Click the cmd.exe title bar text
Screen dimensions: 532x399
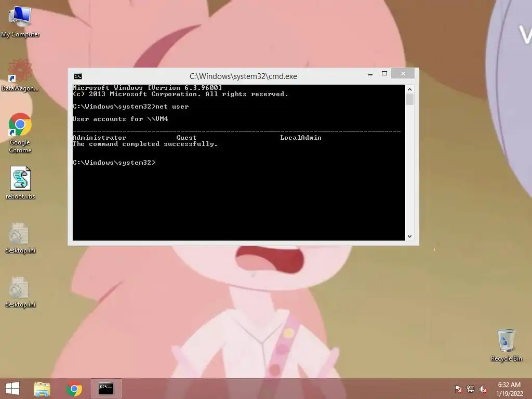coord(243,76)
